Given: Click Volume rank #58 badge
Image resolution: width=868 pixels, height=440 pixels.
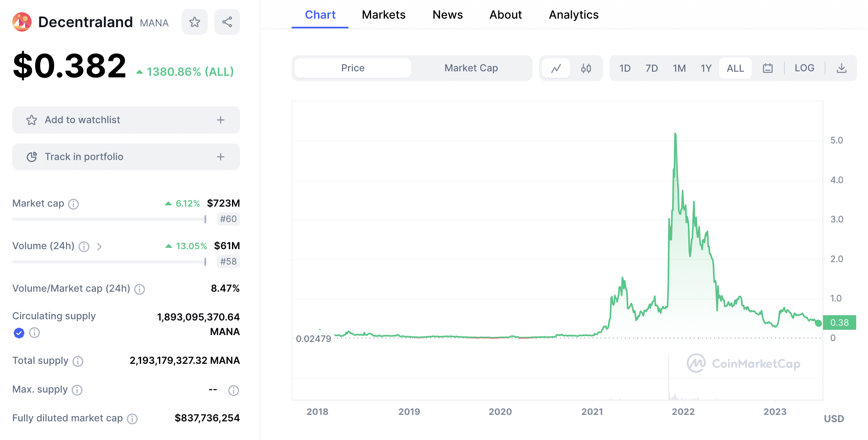Looking at the screenshot, I should (x=228, y=262).
